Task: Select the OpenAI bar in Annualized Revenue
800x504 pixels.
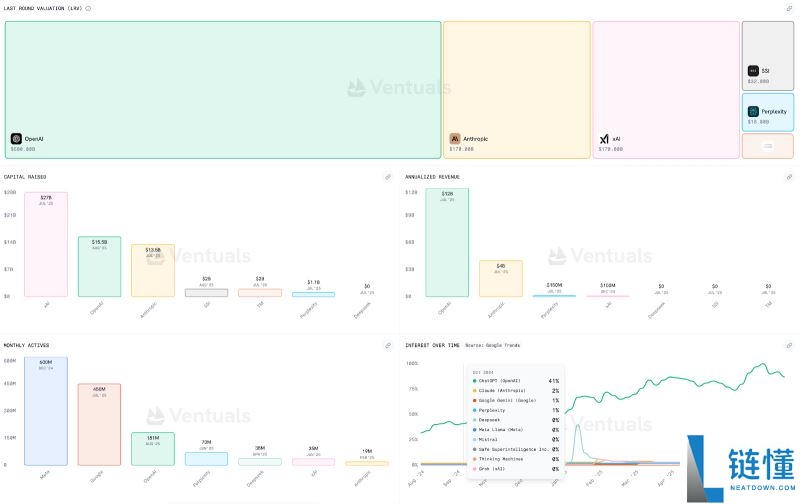Action: pyautogui.click(x=447, y=243)
